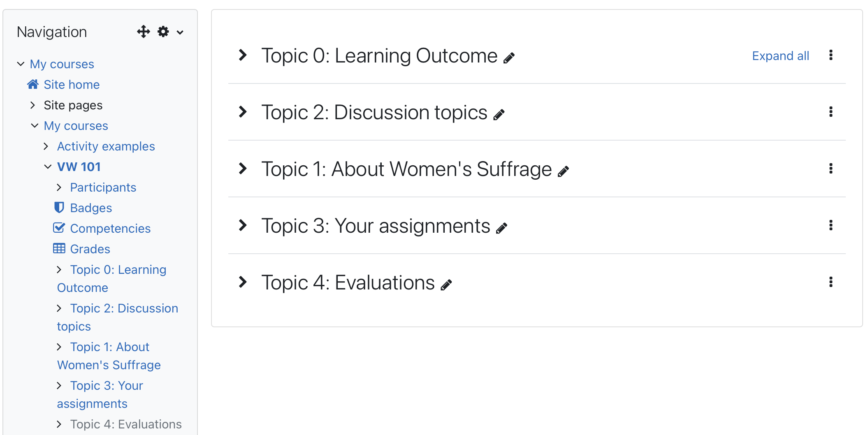Edit Topic 1: About Women's Suffrage name
This screenshot has width=868, height=435.
click(x=564, y=171)
